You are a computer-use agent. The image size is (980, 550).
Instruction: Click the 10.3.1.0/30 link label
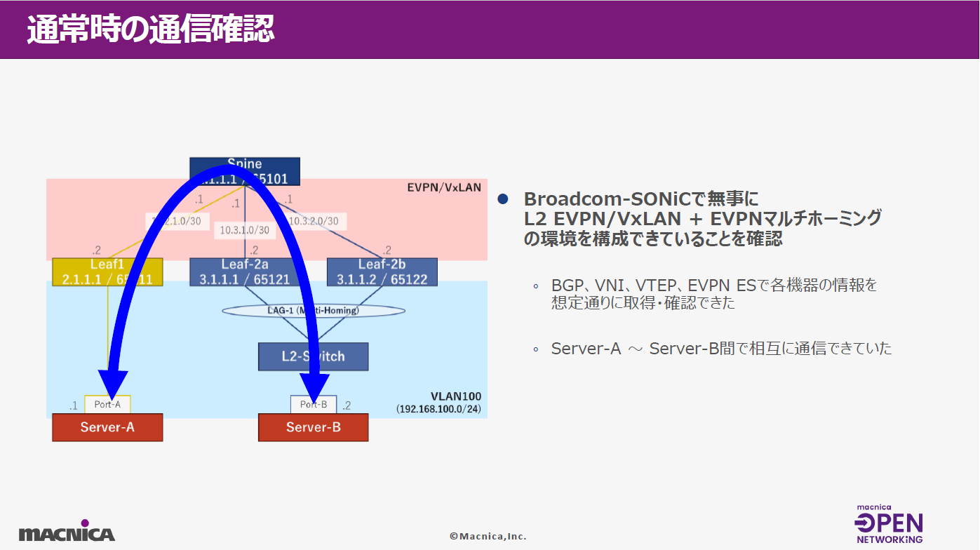(244, 229)
